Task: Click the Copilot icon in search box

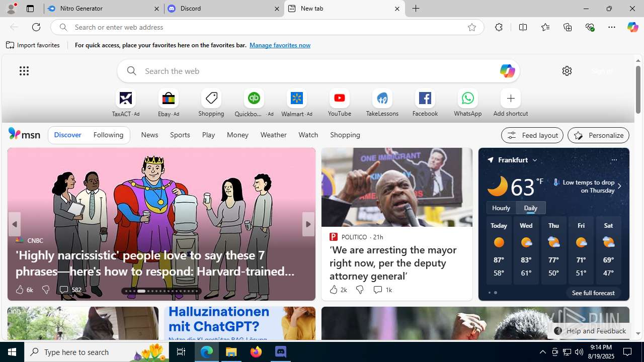Action: [x=507, y=71]
